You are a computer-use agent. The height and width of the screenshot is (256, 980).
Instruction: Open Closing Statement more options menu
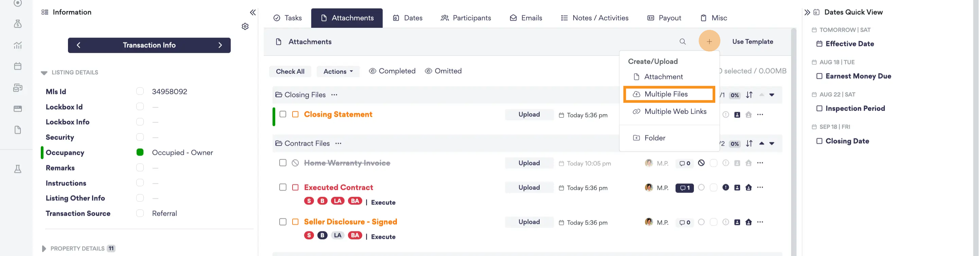coord(760,115)
